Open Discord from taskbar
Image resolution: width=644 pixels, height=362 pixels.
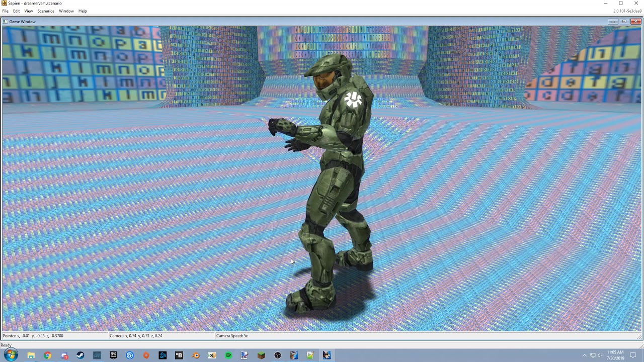(x=64, y=355)
